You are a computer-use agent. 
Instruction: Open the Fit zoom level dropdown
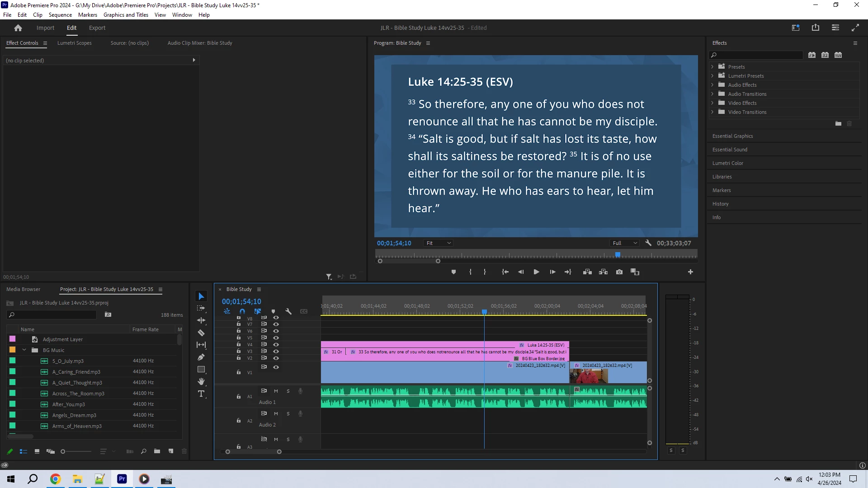[x=438, y=243]
